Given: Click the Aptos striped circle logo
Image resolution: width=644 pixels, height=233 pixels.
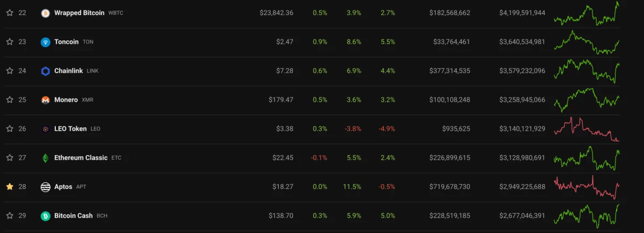Looking at the screenshot, I should [x=46, y=187].
